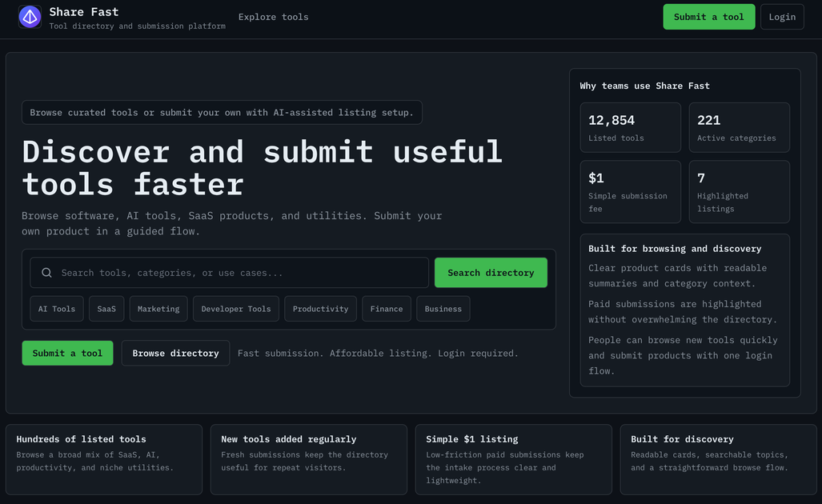Screen dimensions: 822x504
Task: Select the Developer Tools category chip
Action: (236, 309)
